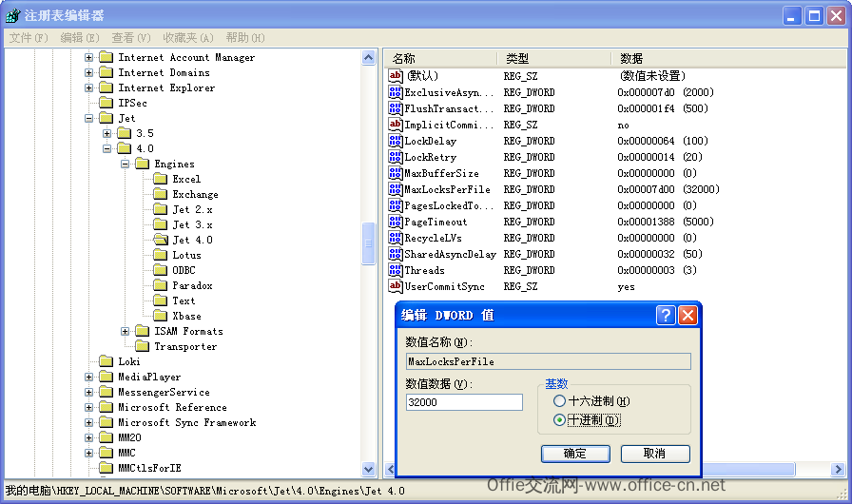Image resolution: width=852 pixels, height=504 pixels.
Task: Click the ODBC folder icon
Action: click(161, 270)
